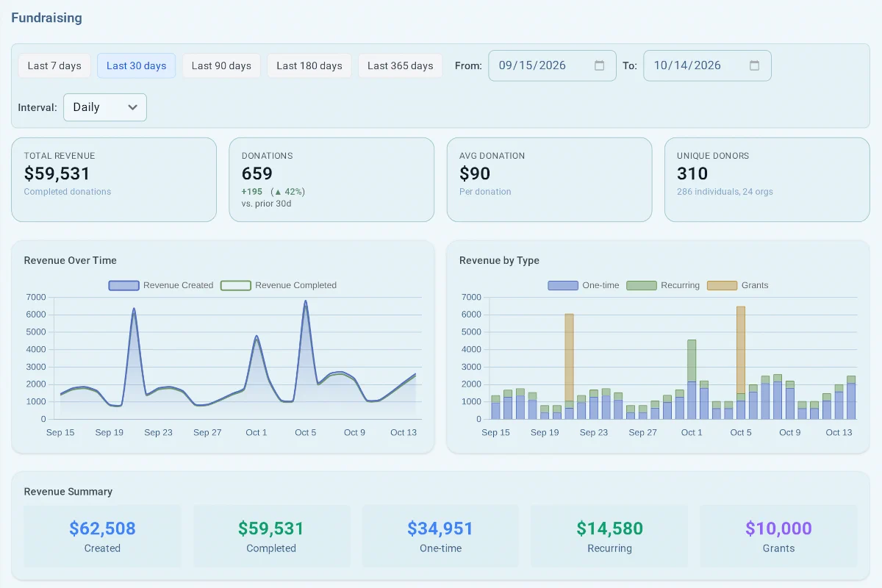
Task: Click the tall Oct 5 grants bar
Action: pos(741,350)
